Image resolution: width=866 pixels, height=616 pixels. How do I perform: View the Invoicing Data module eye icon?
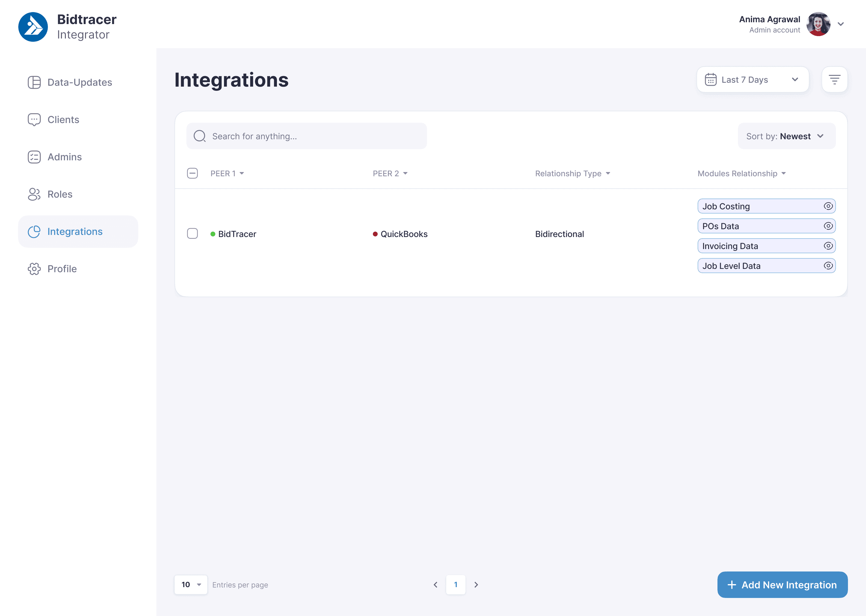828,246
